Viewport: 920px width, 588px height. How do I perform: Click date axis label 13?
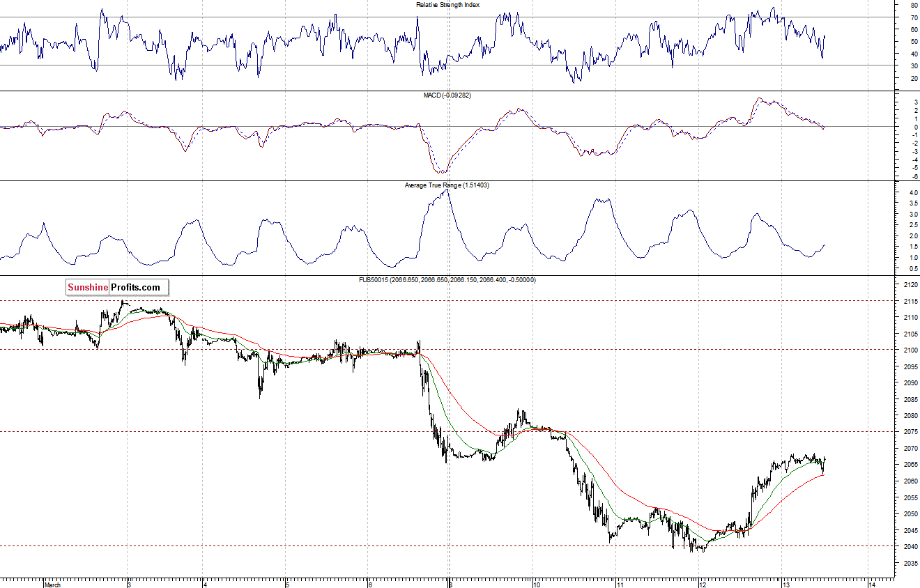click(785, 585)
